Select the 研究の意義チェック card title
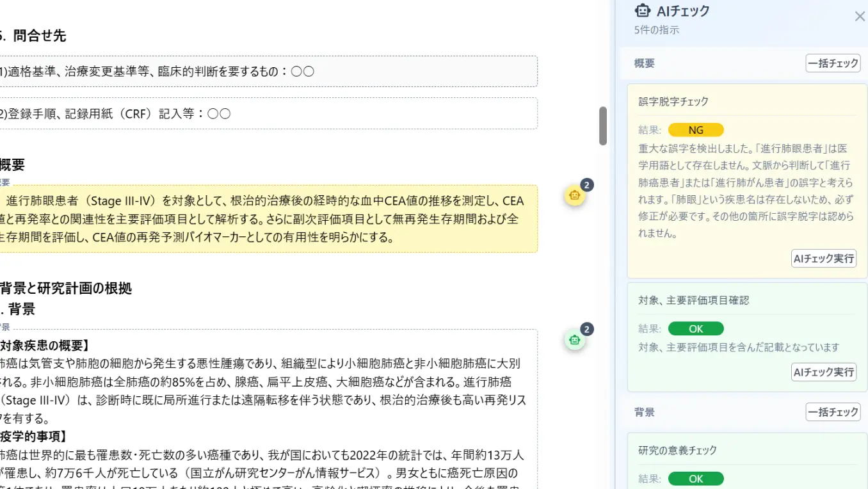This screenshot has width=868, height=489. (x=677, y=451)
